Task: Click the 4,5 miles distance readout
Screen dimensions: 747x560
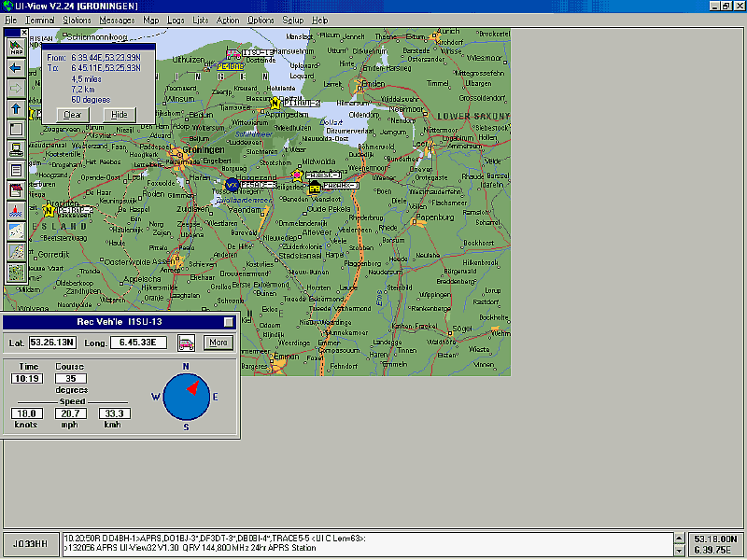Action: (x=86, y=79)
